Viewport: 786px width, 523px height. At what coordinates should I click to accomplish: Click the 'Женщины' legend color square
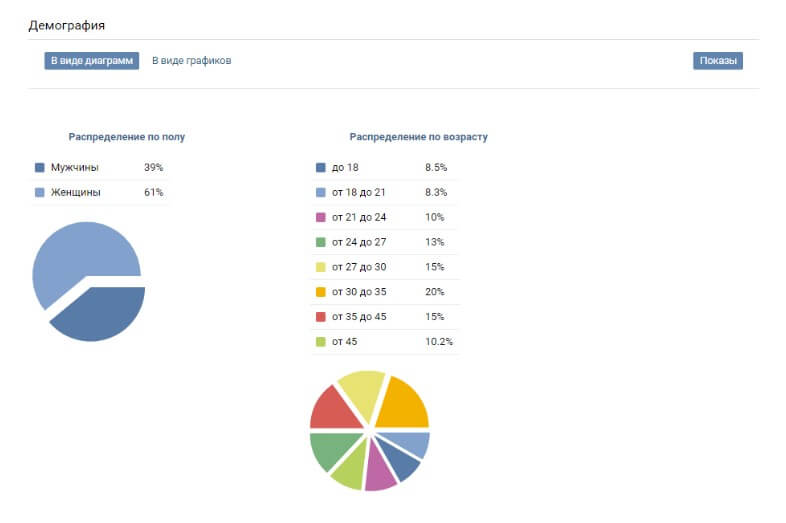40,192
